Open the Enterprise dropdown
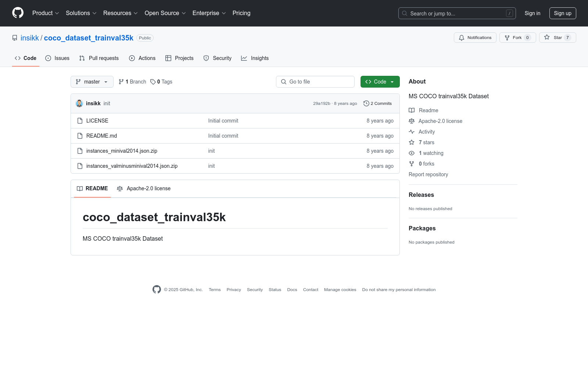The image size is (588, 368). coord(209,13)
